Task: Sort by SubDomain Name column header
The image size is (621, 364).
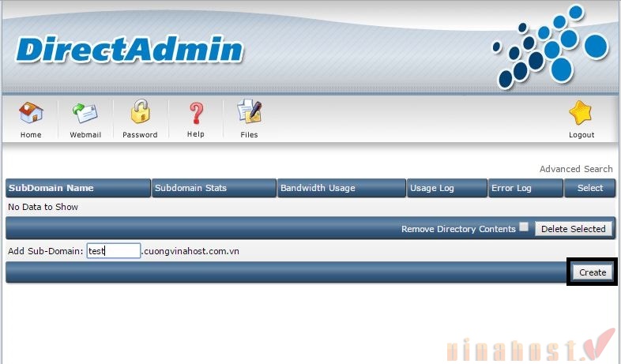Action: [78, 188]
